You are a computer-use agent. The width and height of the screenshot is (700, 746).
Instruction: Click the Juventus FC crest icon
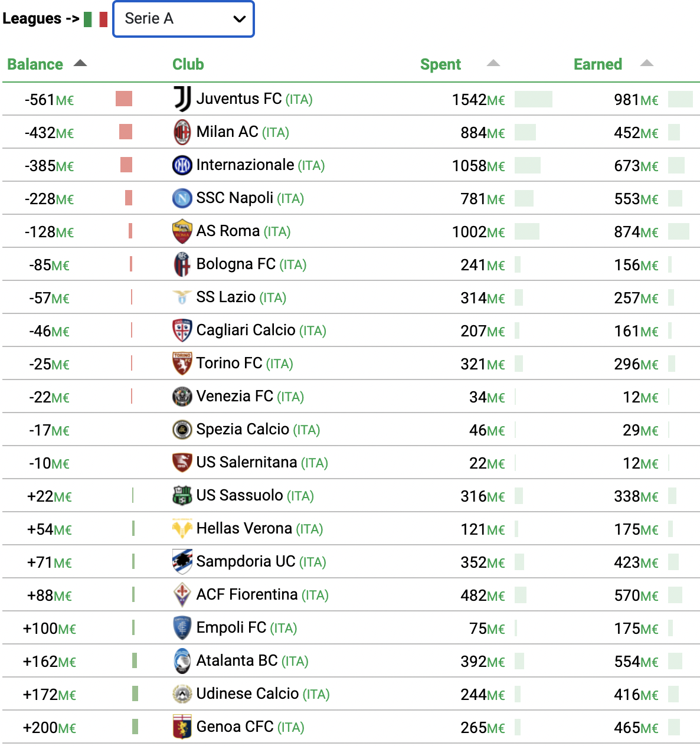pos(182,99)
